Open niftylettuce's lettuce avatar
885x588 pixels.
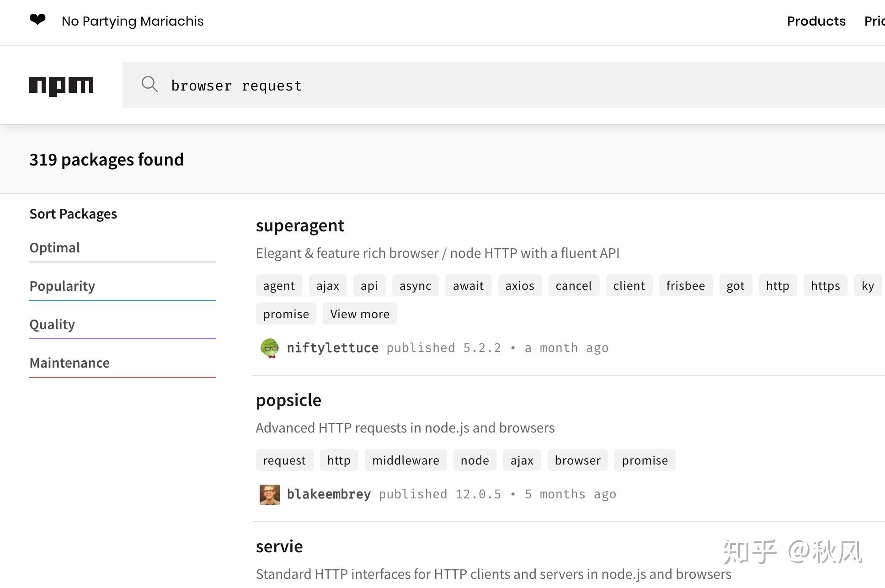[x=270, y=348]
